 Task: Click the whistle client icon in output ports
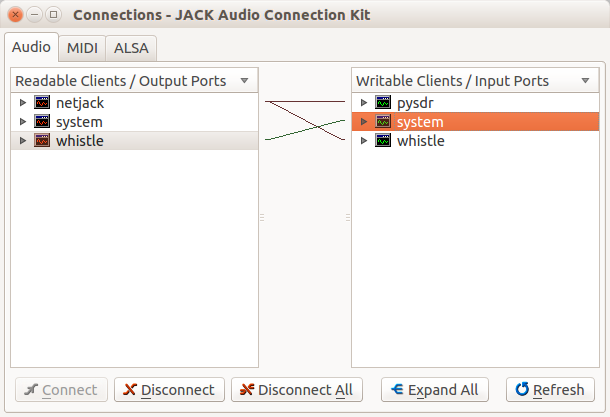click(x=42, y=141)
